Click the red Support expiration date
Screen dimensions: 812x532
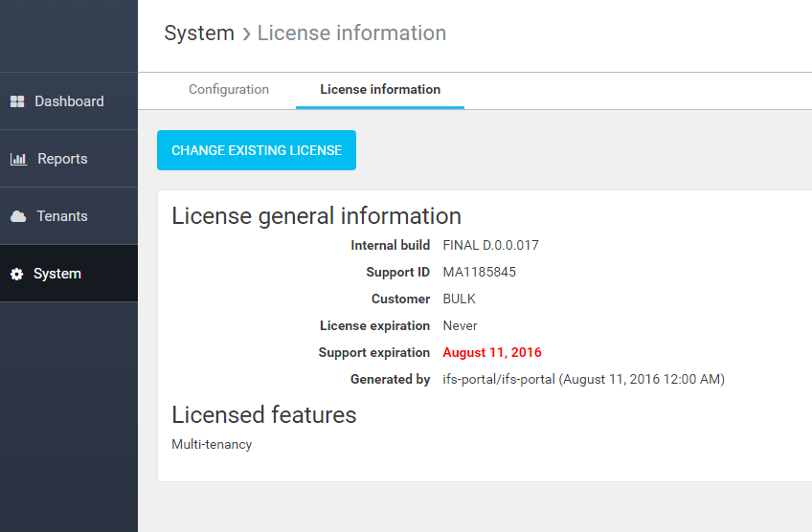(492, 352)
